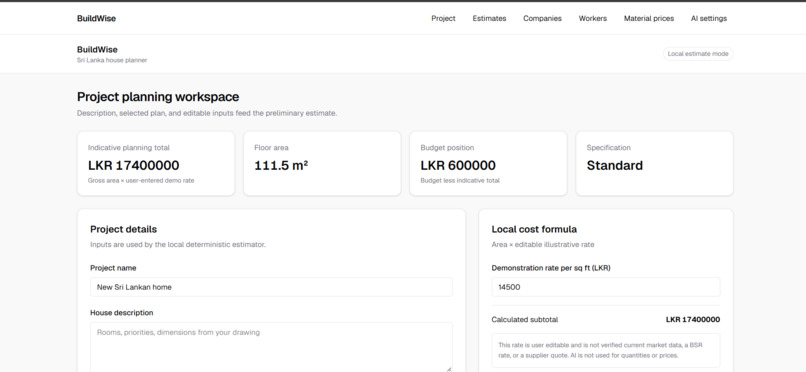Image resolution: width=806 pixels, height=372 pixels.
Task: Click the Indicative planning total label
Action: tap(129, 147)
